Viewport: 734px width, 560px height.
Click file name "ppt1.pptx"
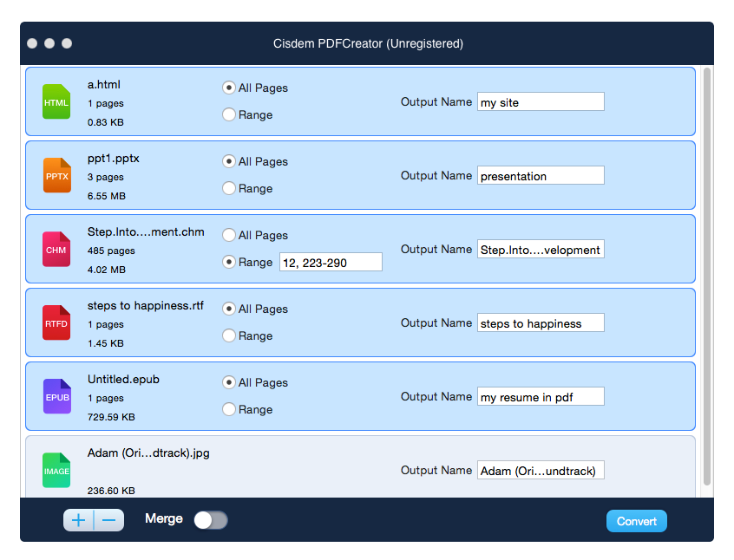click(x=114, y=159)
